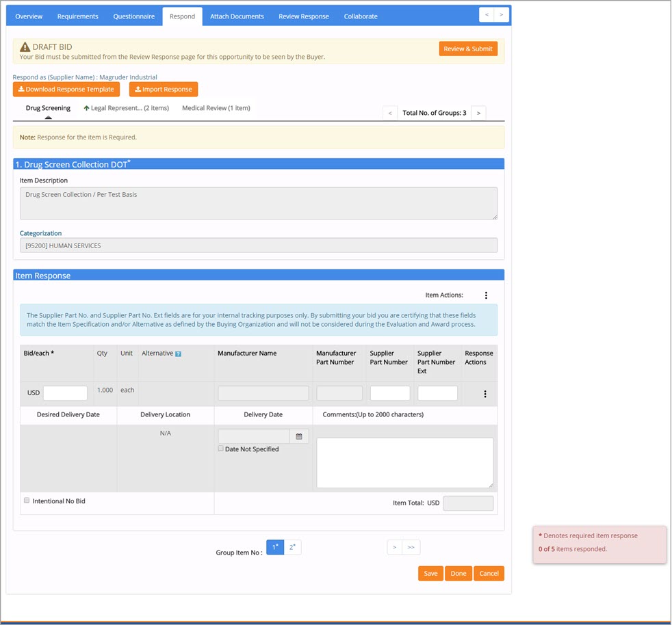Go to next group arrow

tap(478, 113)
